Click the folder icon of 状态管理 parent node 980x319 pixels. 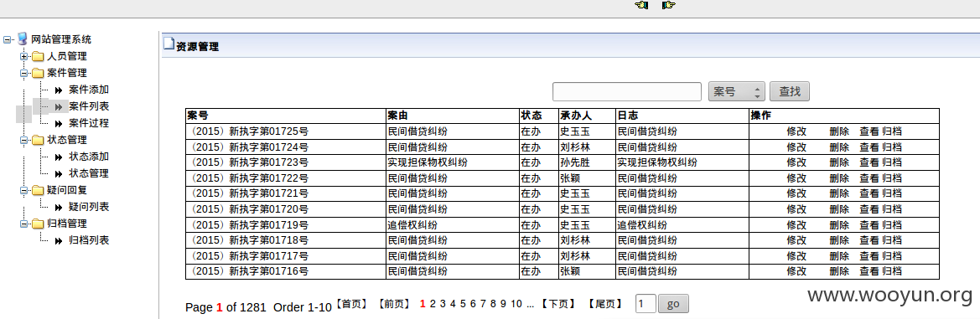click(x=38, y=140)
